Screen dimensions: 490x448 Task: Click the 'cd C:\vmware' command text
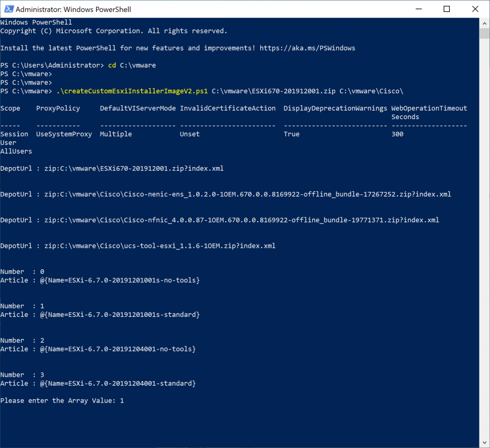132,66
